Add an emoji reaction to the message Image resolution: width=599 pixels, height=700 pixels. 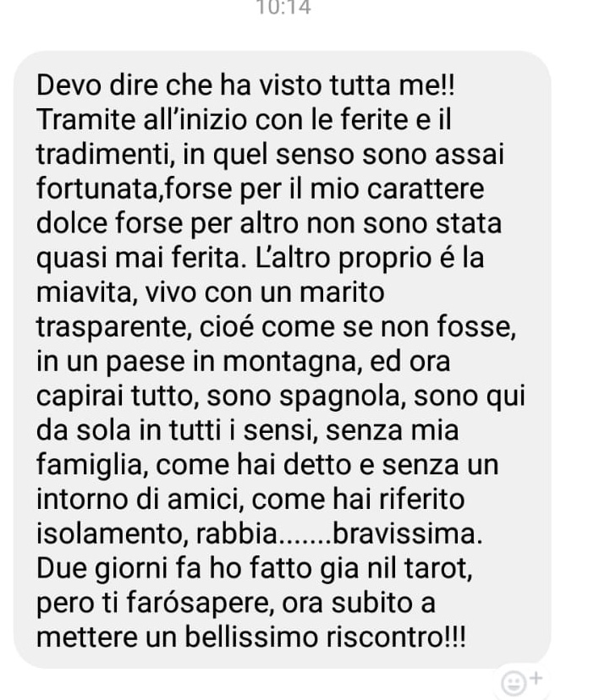coord(513,682)
